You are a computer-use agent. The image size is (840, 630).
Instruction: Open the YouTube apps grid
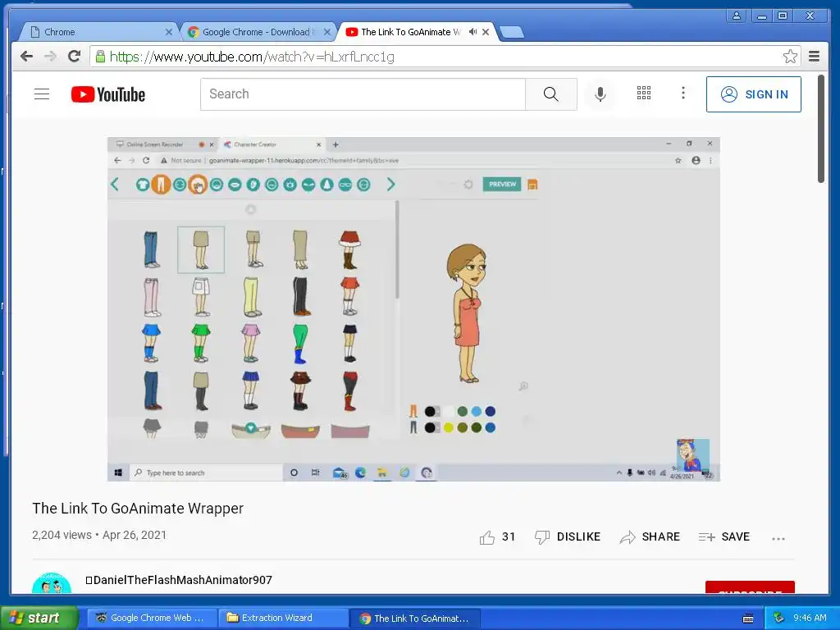pyautogui.click(x=644, y=94)
